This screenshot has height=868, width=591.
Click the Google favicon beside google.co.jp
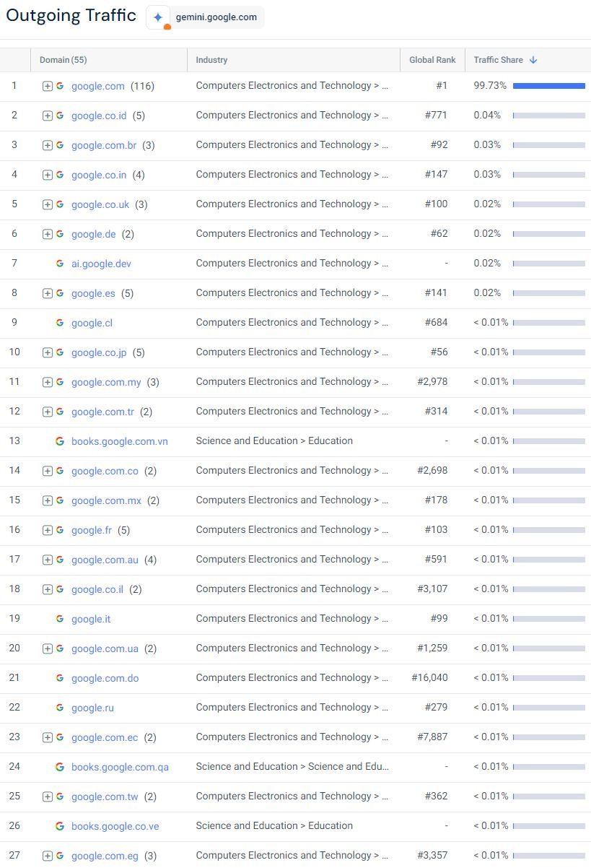pos(60,352)
